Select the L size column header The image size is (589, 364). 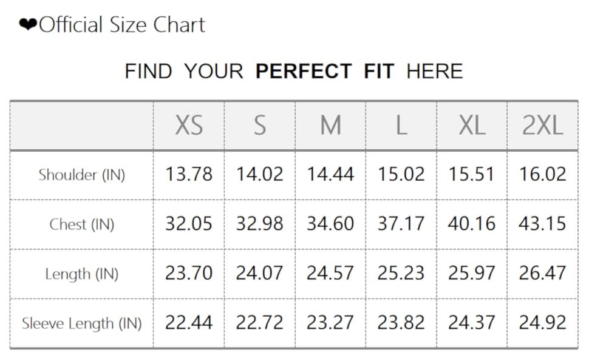point(401,126)
